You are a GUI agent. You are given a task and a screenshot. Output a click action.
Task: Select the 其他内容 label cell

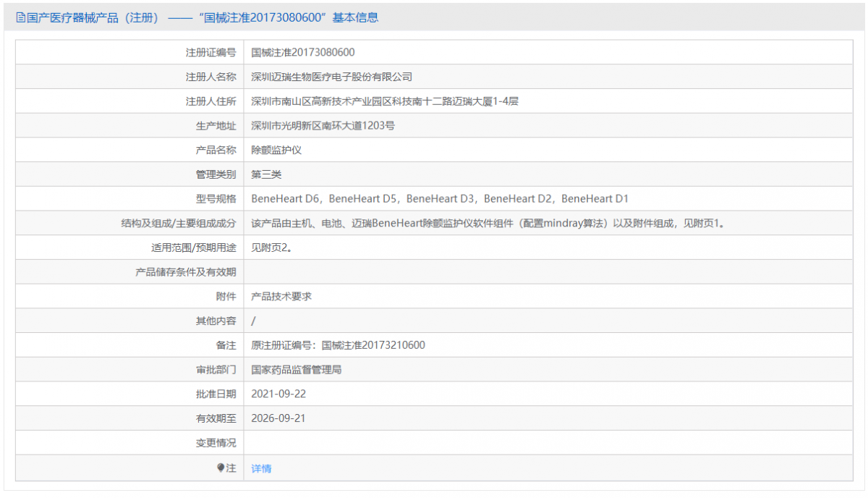pyautogui.click(x=130, y=321)
